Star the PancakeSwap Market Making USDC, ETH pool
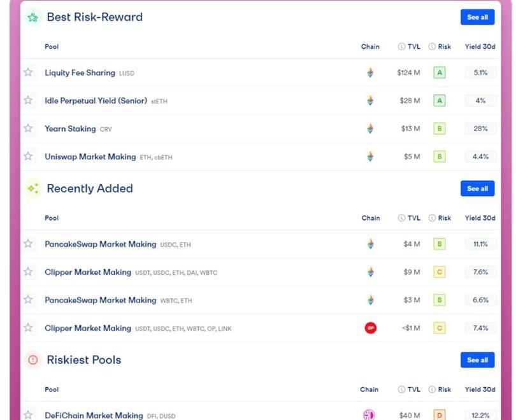This screenshot has width=516, height=420. [28, 244]
